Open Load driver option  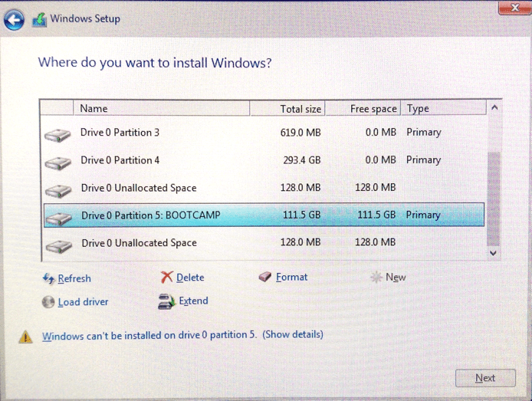83,302
